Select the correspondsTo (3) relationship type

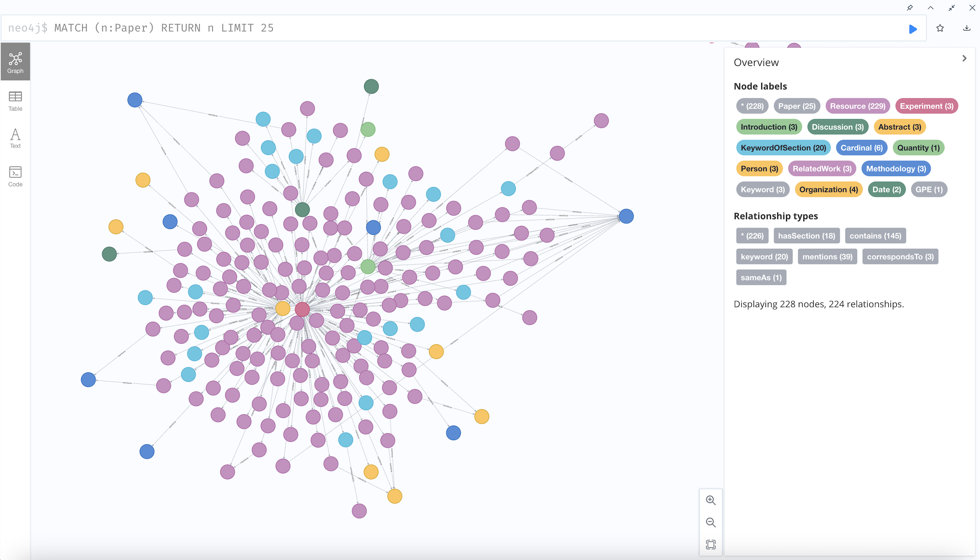click(900, 257)
